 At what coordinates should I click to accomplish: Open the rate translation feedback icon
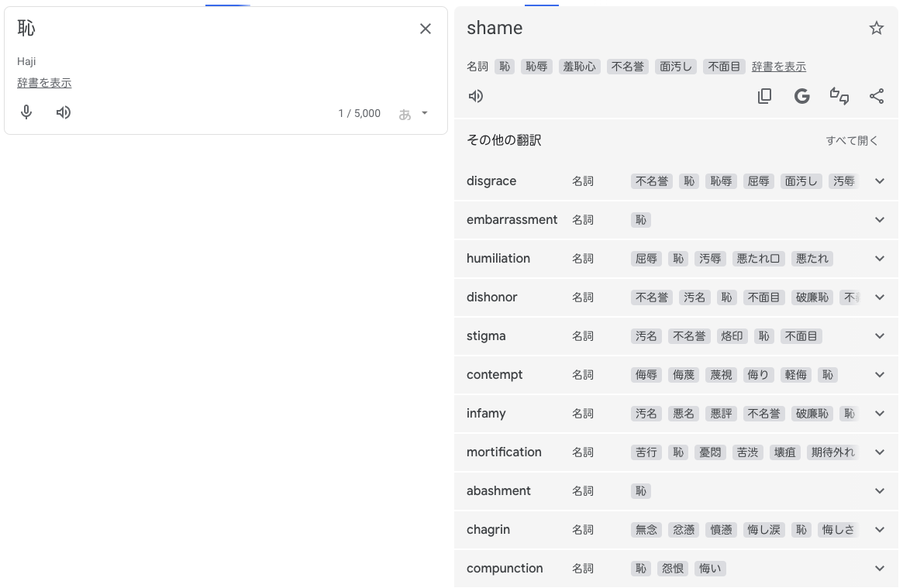click(x=839, y=96)
